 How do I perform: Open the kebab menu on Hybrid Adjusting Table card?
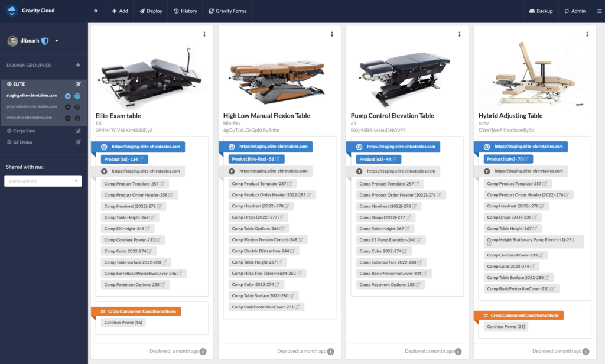click(587, 34)
